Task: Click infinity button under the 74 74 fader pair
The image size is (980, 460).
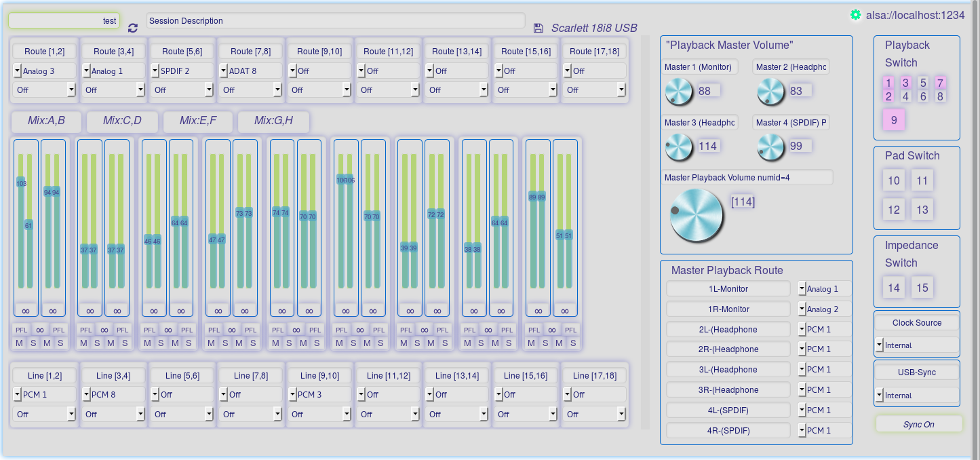Action: (x=281, y=310)
